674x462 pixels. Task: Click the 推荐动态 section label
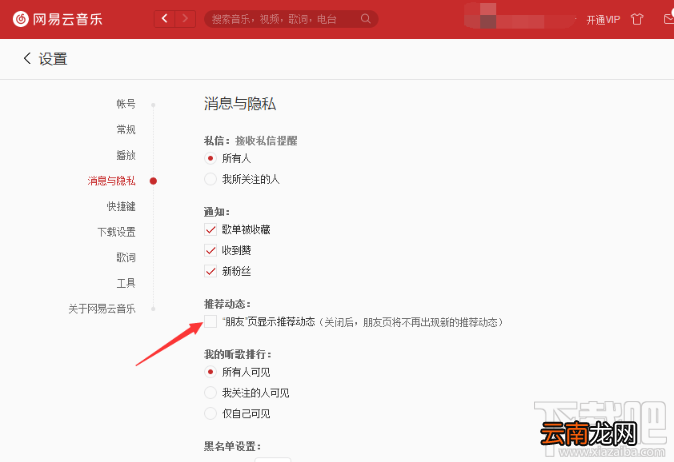click(227, 304)
